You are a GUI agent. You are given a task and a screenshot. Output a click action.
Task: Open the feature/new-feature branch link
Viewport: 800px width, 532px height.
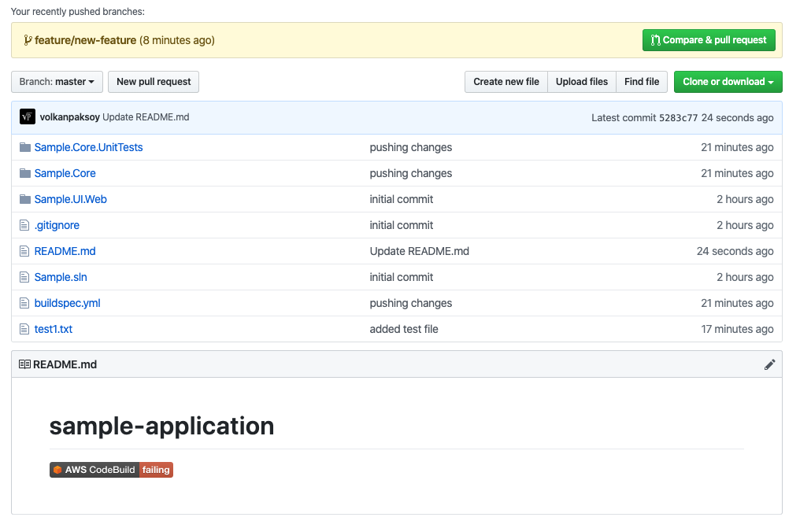pyautogui.click(x=85, y=40)
